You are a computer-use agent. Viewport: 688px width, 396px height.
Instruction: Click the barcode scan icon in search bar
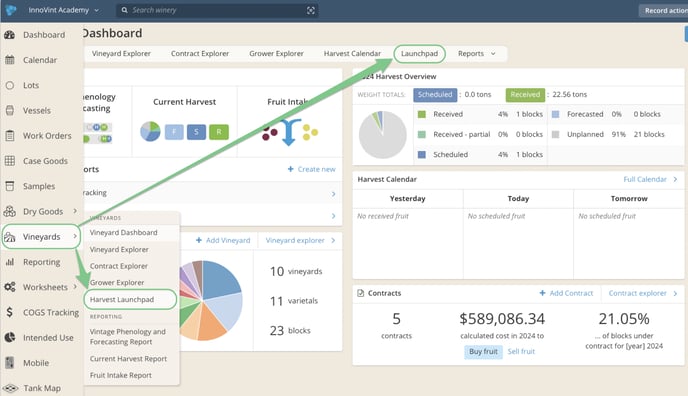(311, 11)
